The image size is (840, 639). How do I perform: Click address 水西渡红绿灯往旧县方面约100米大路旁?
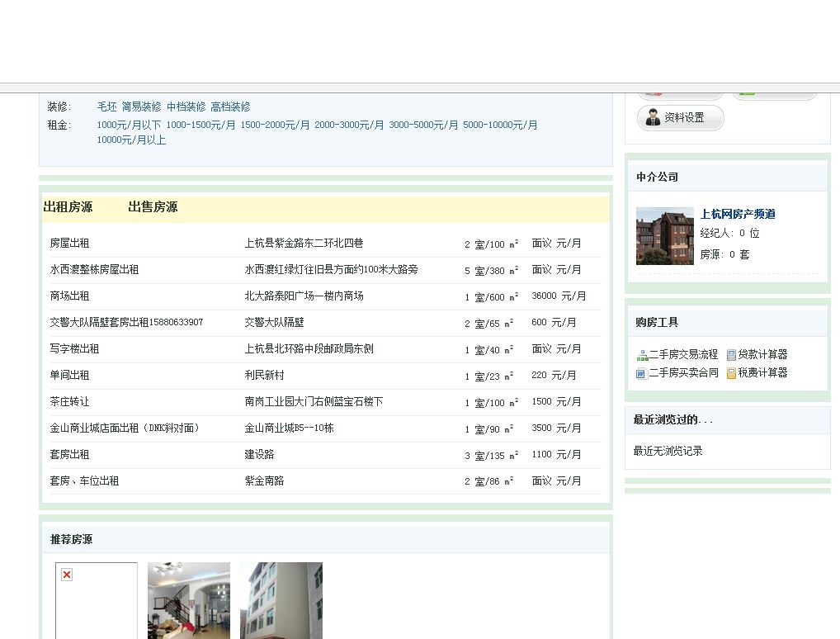(x=331, y=270)
